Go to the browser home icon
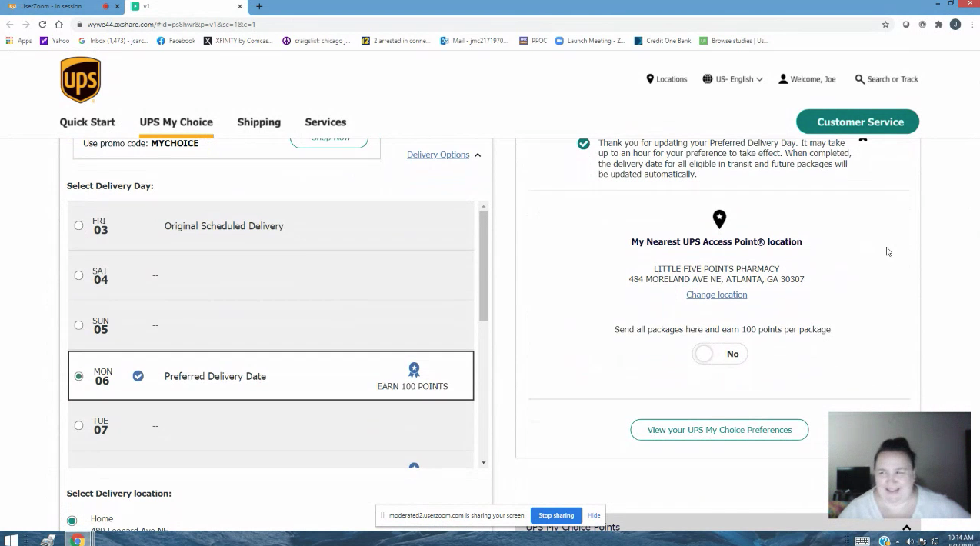980x546 pixels. 58,25
